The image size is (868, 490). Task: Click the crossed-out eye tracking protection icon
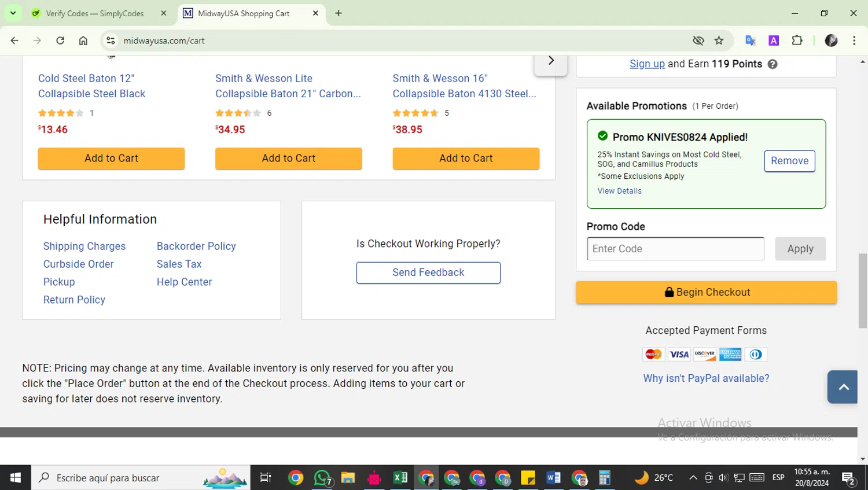[698, 40]
